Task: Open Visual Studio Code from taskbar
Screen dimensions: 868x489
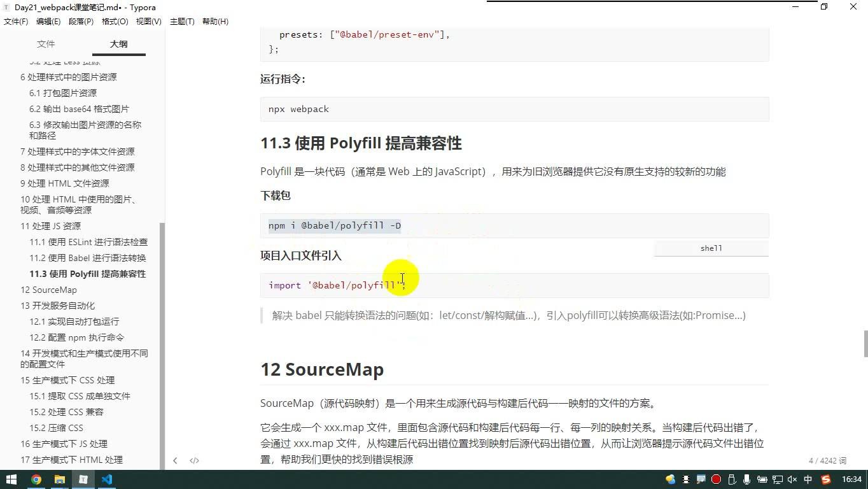Action: (107, 479)
